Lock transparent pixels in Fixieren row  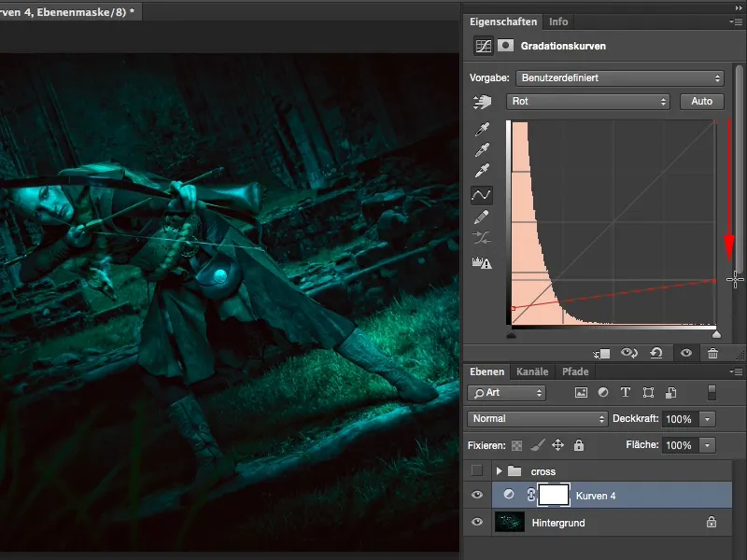(516, 446)
